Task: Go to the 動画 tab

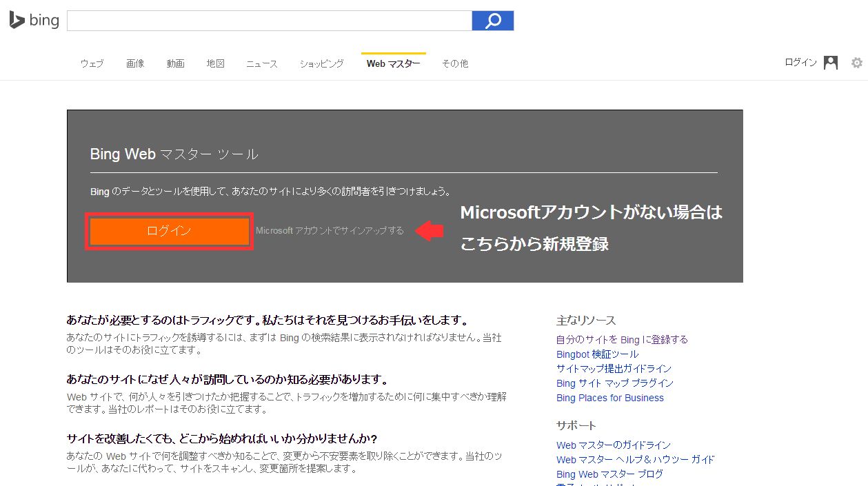Action: 175,63
